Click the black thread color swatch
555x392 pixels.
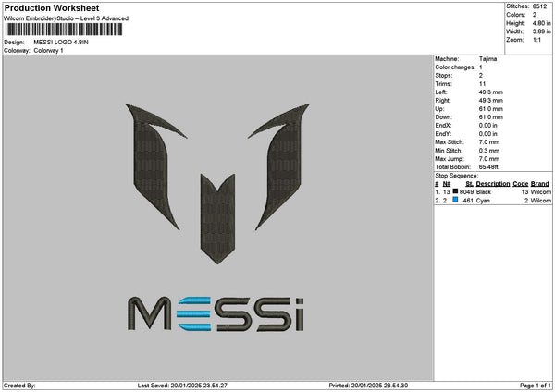[455, 191]
